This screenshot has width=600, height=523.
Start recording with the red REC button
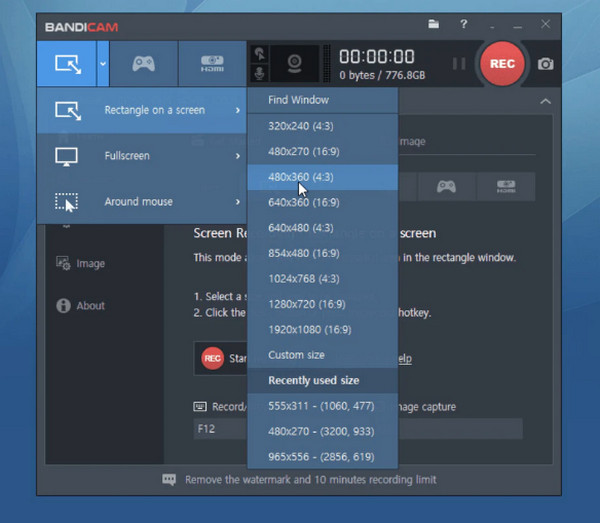click(x=502, y=64)
